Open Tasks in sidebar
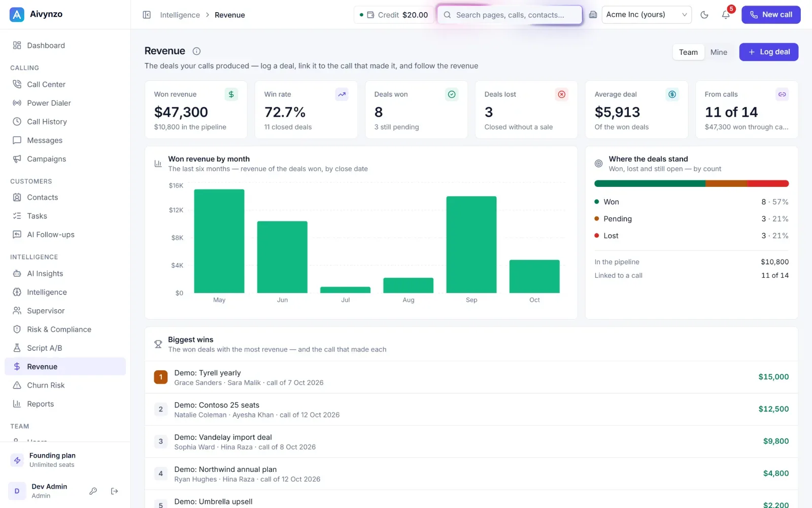 [65, 216]
